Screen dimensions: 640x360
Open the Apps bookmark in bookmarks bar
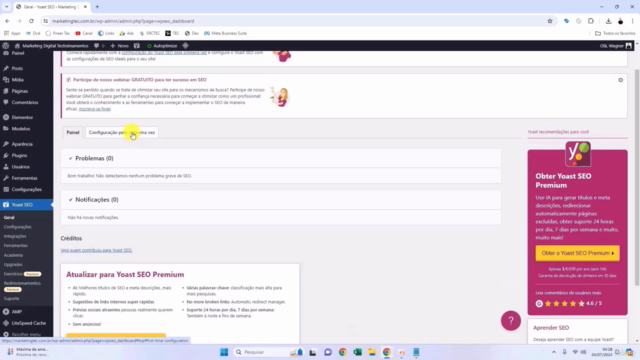[12, 33]
